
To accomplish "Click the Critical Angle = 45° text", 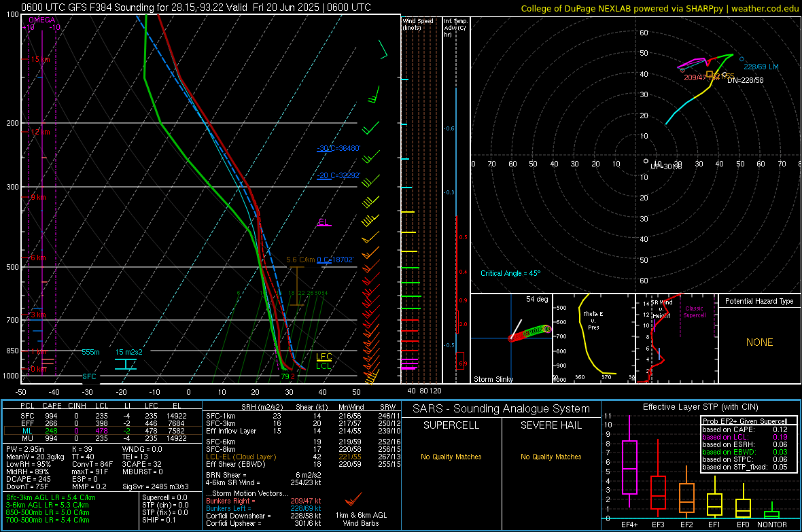I will click(x=510, y=273).
